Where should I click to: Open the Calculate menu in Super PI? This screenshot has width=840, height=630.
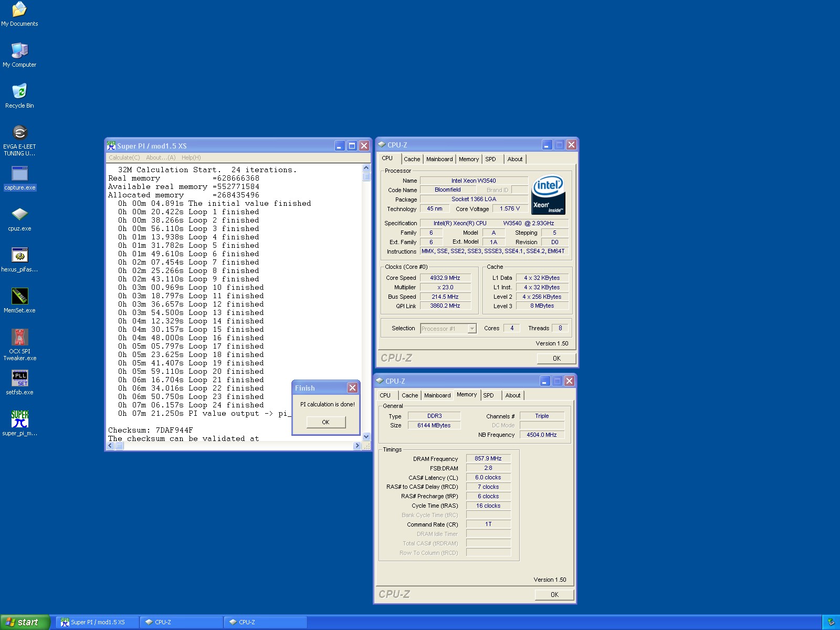click(124, 157)
